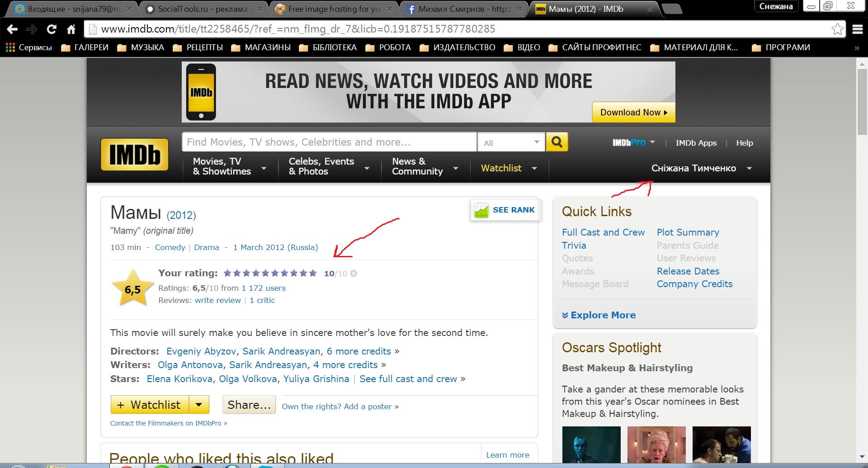The width and height of the screenshot is (868, 468).
Task: Open the Plot Summary link
Action: (688, 232)
